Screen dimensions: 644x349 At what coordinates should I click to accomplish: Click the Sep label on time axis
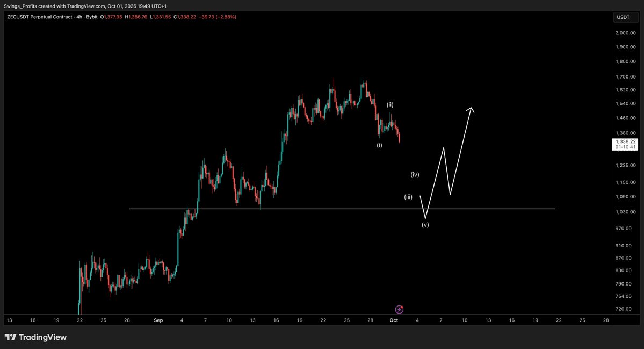pyautogui.click(x=158, y=320)
